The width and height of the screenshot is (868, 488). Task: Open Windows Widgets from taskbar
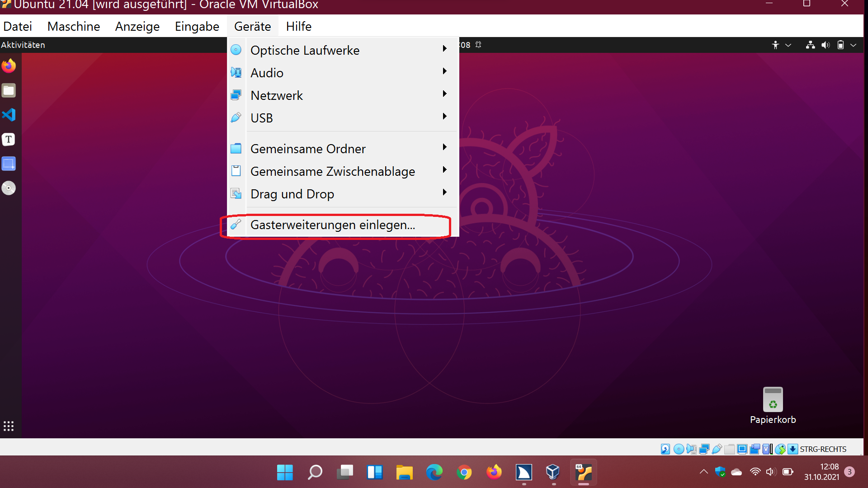point(375,473)
